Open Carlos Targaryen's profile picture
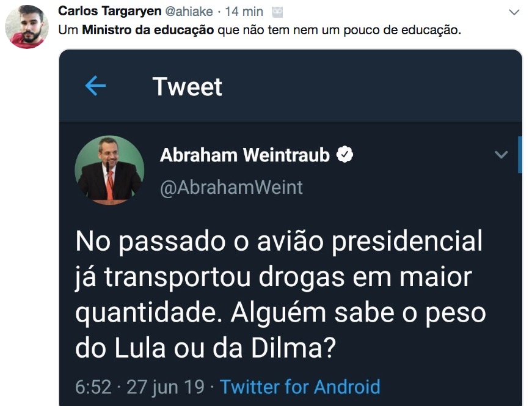Screen dimensions: 532x406 (x=26, y=27)
